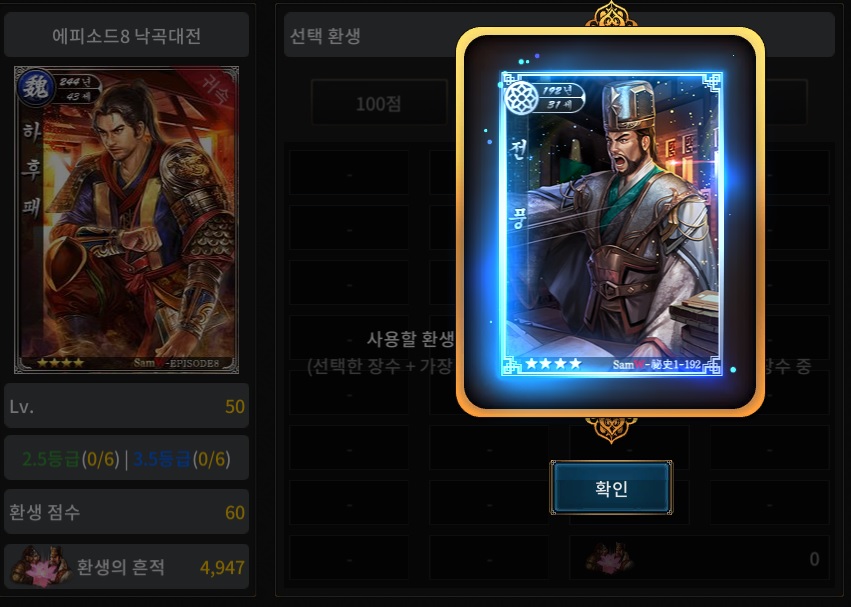
Task: Click the 魏 faction emblem icon
Action: pos(36,88)
